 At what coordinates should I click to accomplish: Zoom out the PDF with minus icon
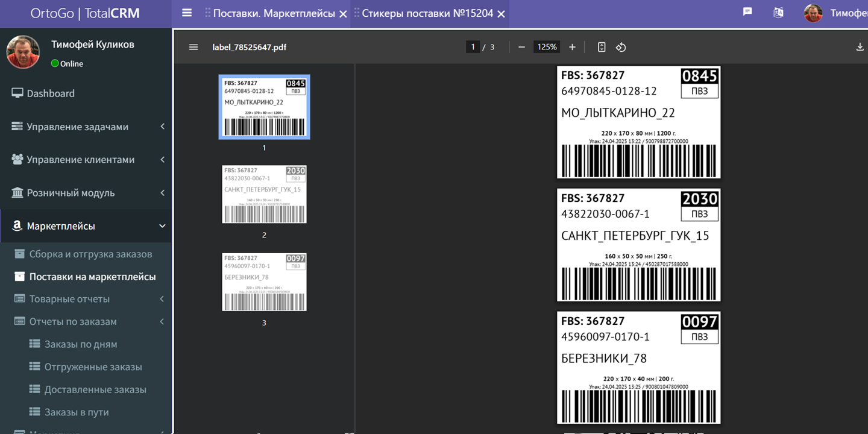click(521, 47)
